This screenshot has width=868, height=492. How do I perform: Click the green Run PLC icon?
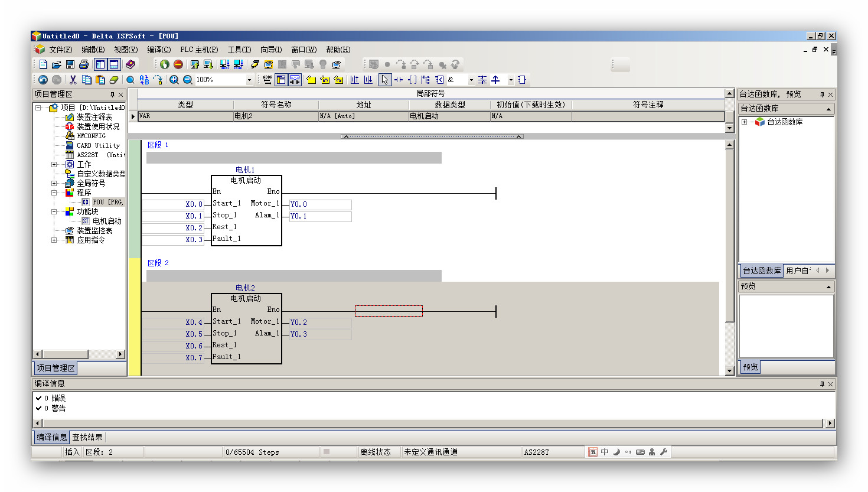[165, 64]
